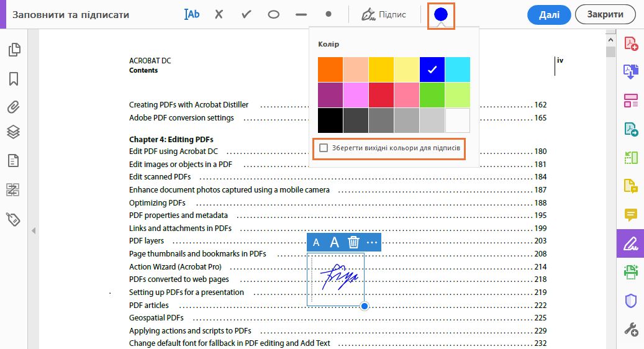Image resolution: width=644 pixels, height=349 pixels.
Task: Pick the selected blue color swatch
Action: click(x=432, y=70)
